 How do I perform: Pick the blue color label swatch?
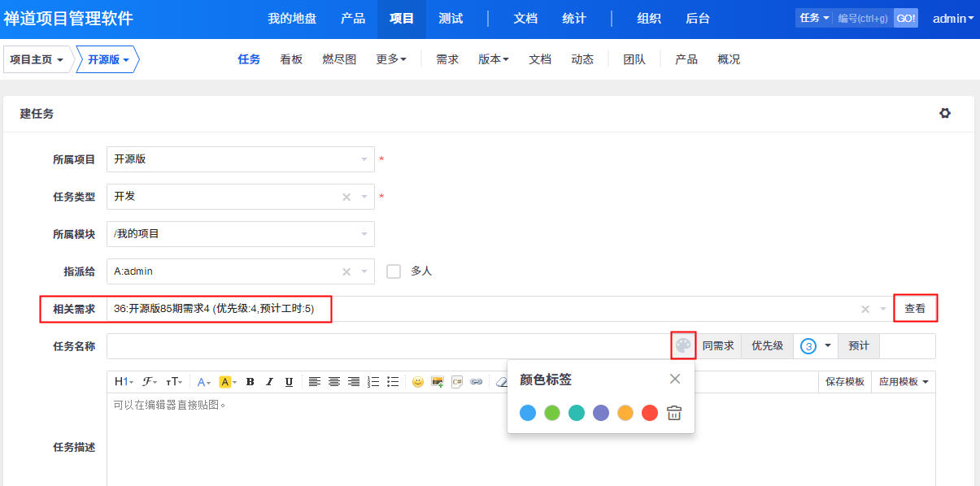coord(528,413)
